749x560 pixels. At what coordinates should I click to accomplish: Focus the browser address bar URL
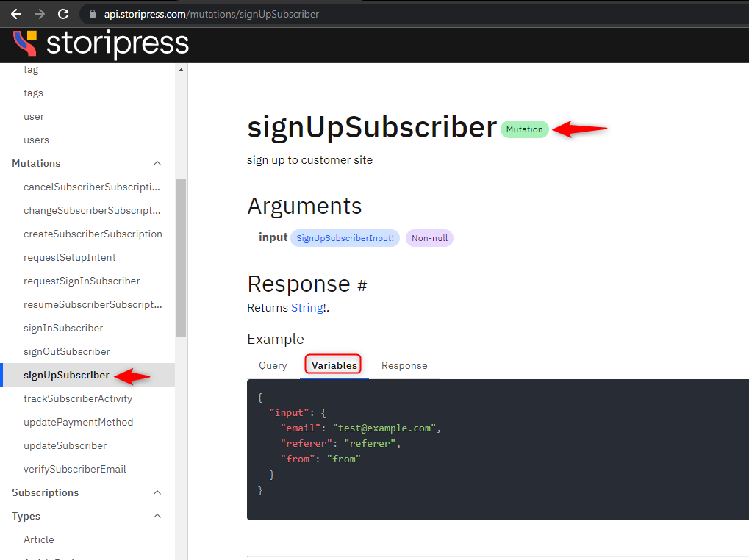212,14
